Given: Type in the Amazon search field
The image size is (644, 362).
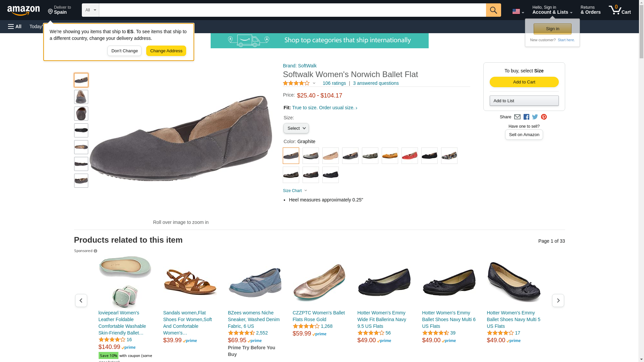Looking at the screenshot, I should [x=292, y=10].
